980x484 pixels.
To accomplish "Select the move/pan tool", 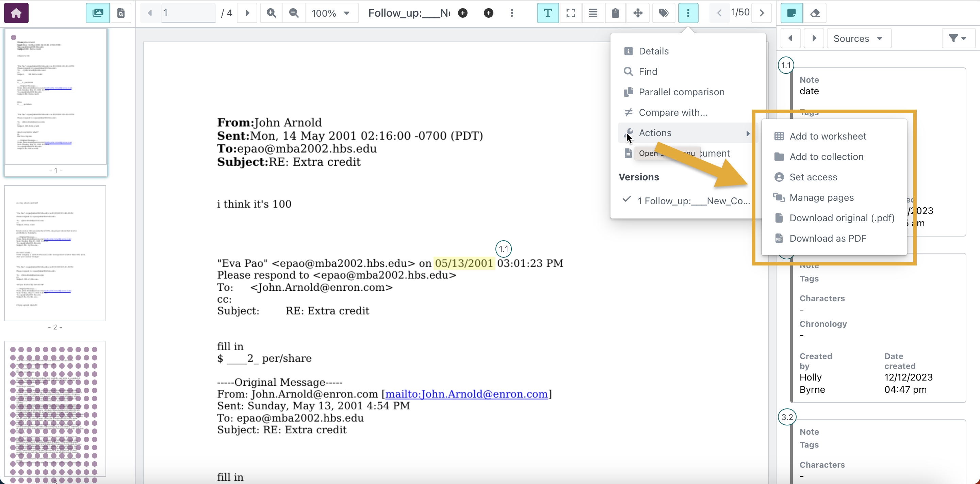I will (x=638, y=13).
